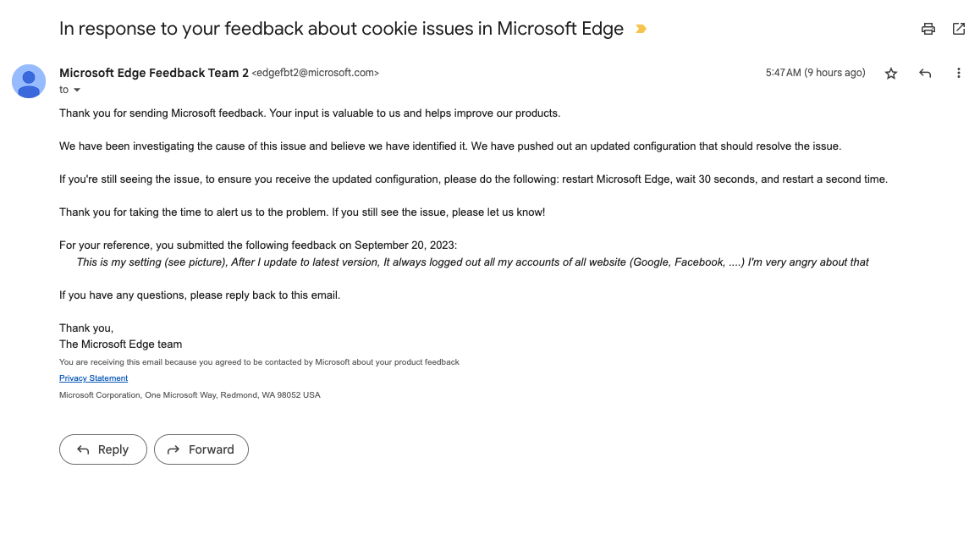980x540 pixels.
Task: Click the italic quoted feedback text
Action: [472, 262]
